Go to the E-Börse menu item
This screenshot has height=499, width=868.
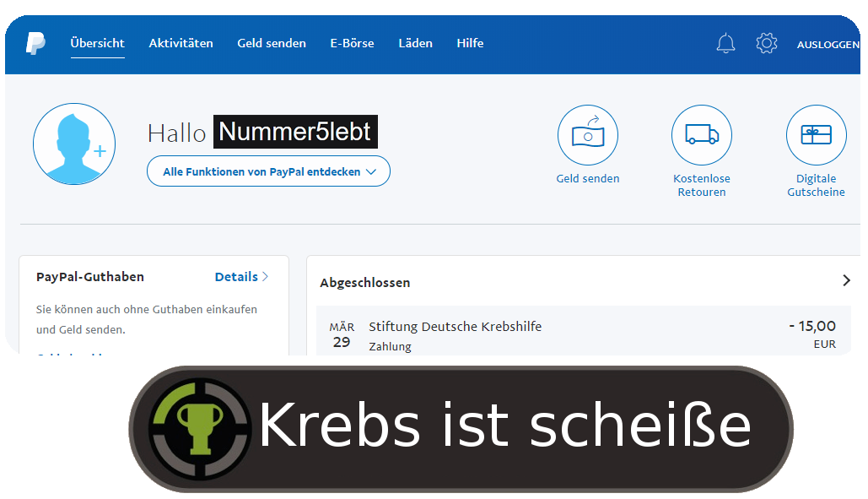(x=352, y=43)
